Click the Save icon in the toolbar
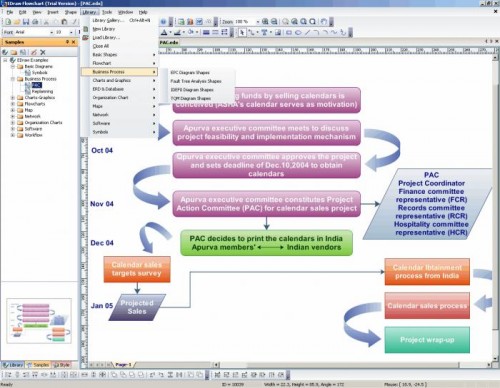 (x=26, y=22)
